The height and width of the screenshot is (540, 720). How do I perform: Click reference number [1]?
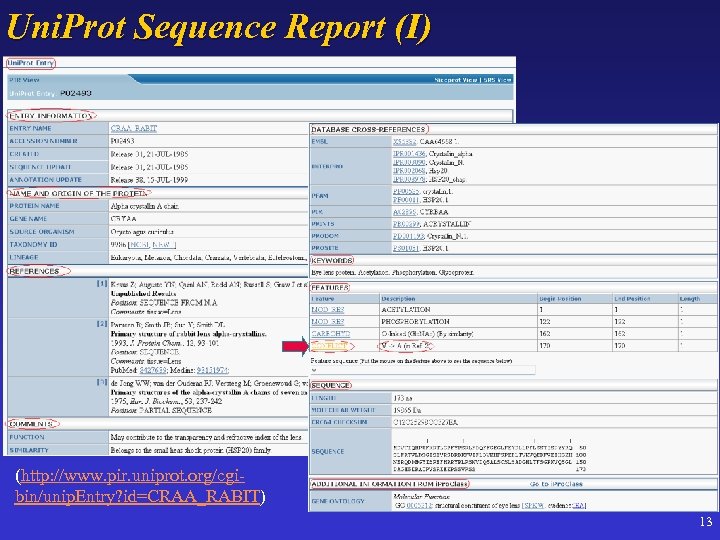tap(102, 284)
